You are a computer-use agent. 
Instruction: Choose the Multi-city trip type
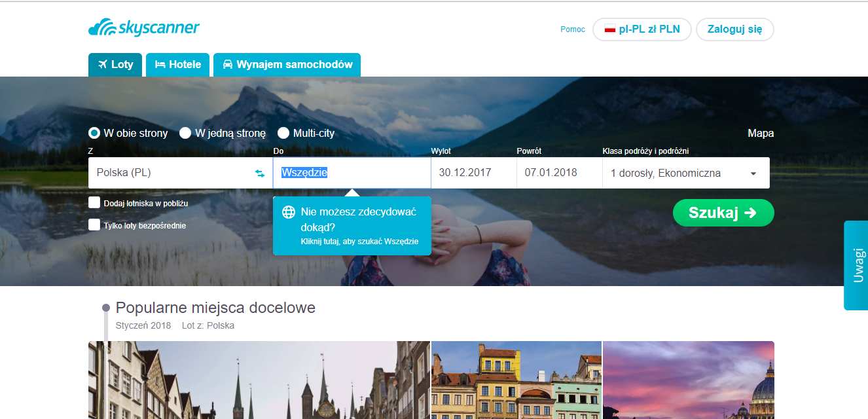283,133
